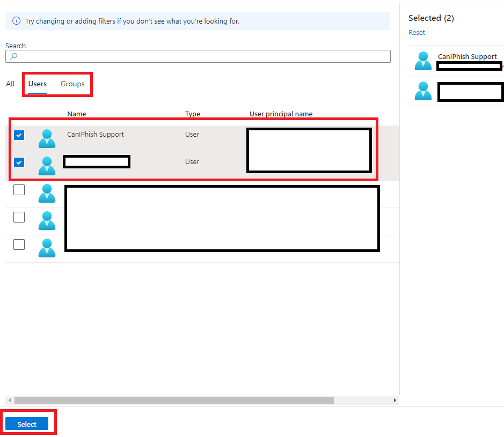
Task: Switch to the Groups tab
Action: (72, 84)
